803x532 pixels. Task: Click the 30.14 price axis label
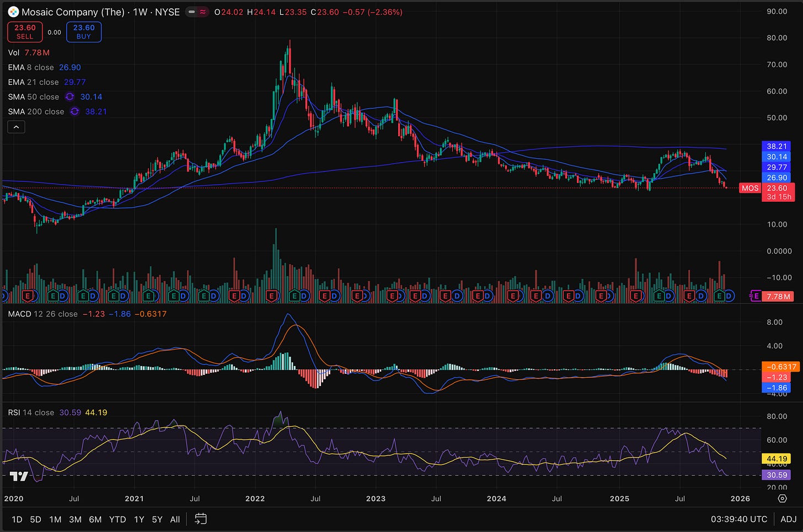click(x=777, y=157)
